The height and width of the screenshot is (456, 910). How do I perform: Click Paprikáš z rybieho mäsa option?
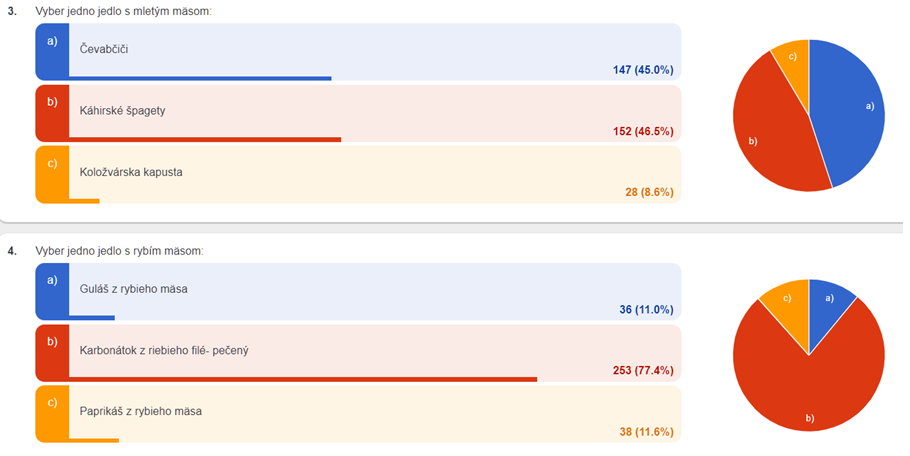(358, 414)
